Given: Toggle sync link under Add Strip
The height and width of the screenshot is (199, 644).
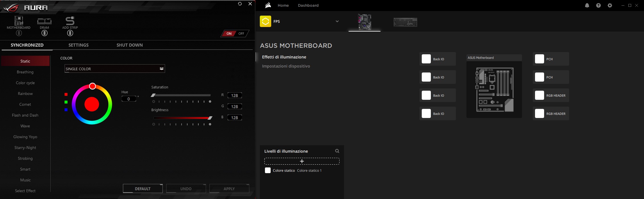Looking at the screenshot, I should 70,33.
